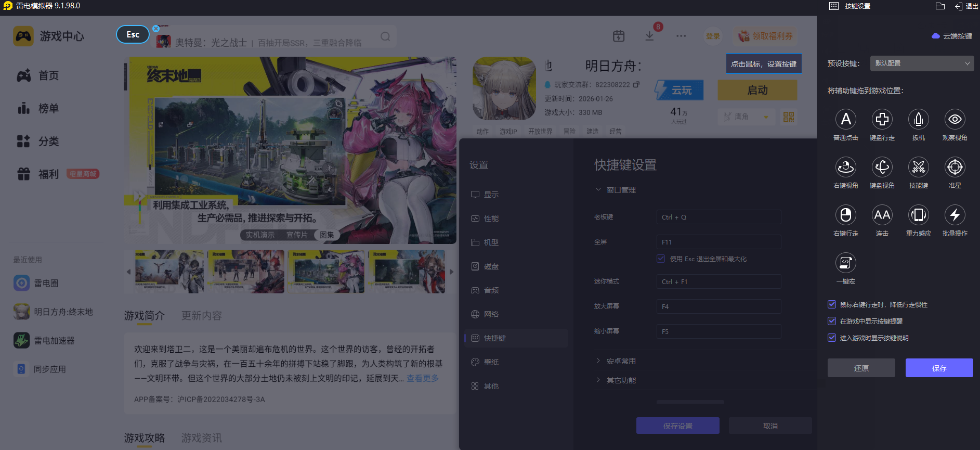The height and width of the screenshot is (450, 980).
Task: Open 榜单 rankings page
Action: click(x=38, y=108)
